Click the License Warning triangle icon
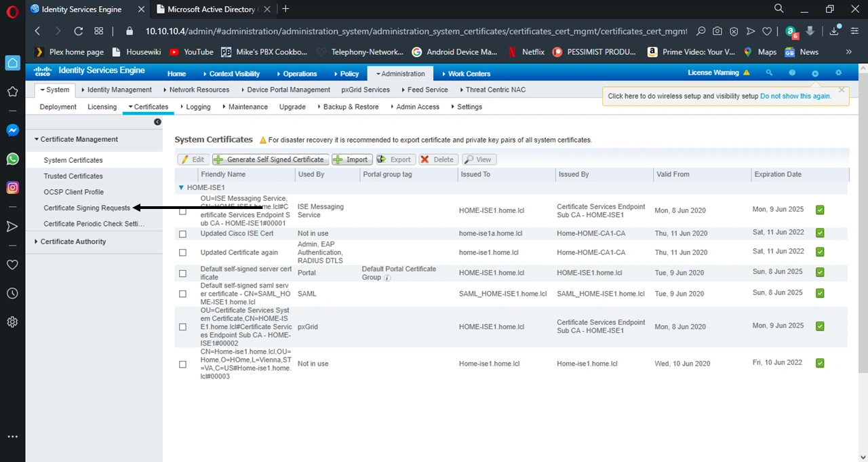The image size is (868, 462). point(747,73)
